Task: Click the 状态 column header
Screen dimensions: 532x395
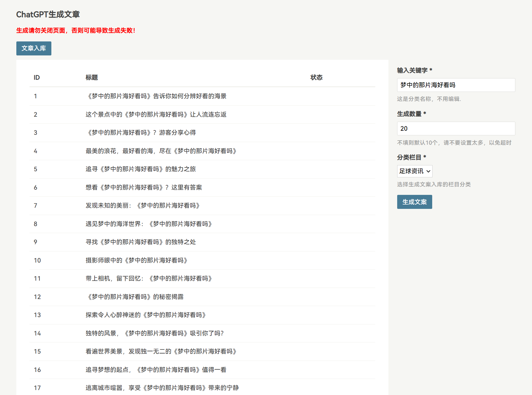Action: pyautogui.click(x=316, y=77)
